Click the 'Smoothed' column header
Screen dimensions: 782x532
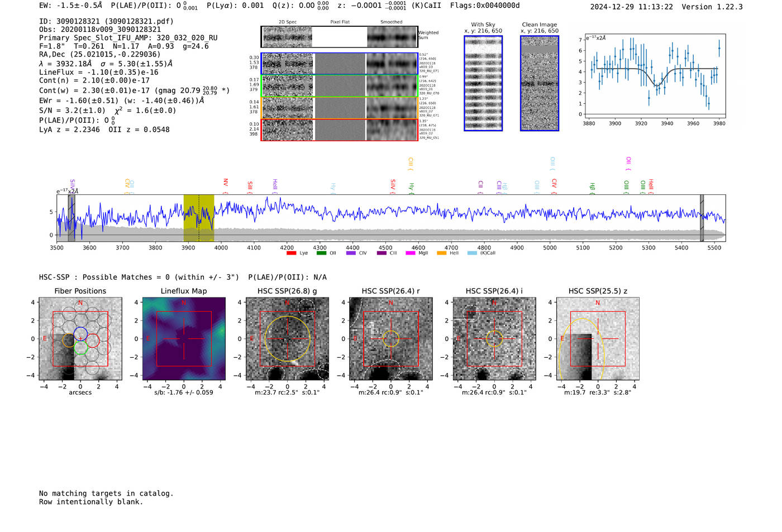pos(392,22)
